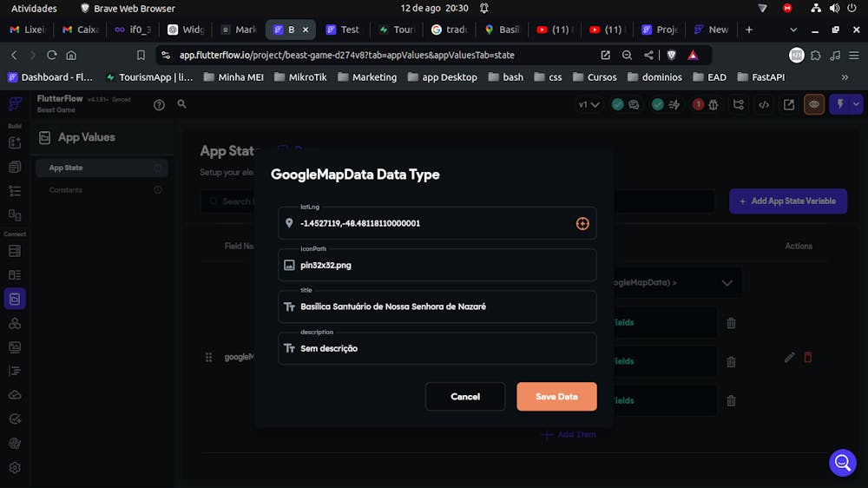Click the help question mark icon near FlutterFlow title

[159, 105]
